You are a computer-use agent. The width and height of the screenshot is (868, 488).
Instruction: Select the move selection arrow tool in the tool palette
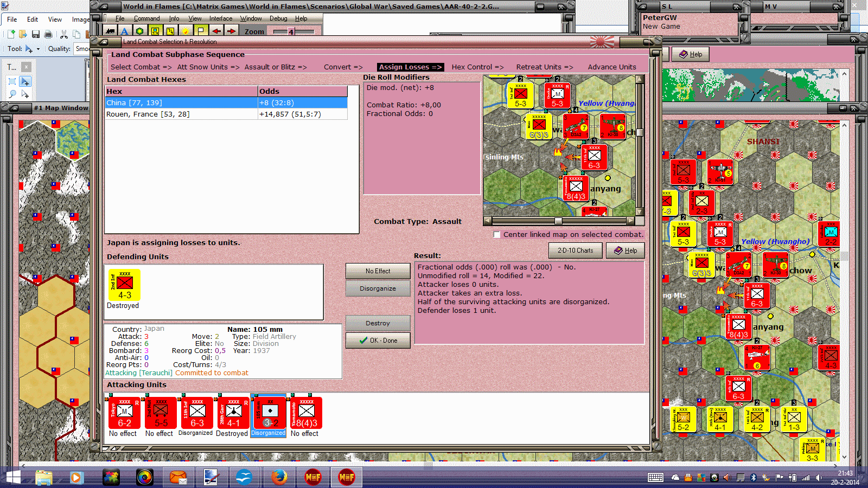[x=25, y=81]
